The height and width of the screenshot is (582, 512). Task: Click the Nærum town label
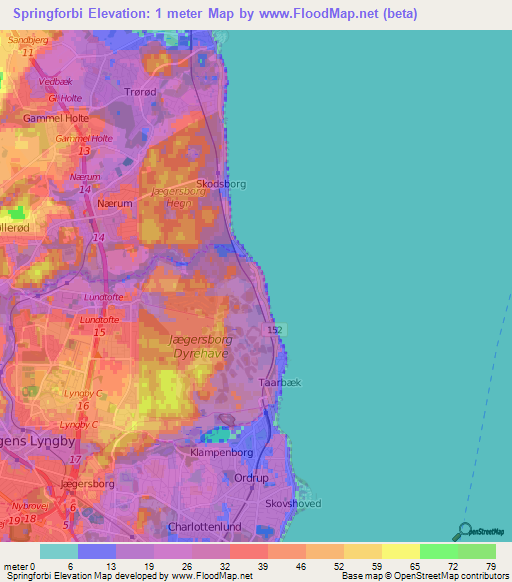click(x=115, y=203)
